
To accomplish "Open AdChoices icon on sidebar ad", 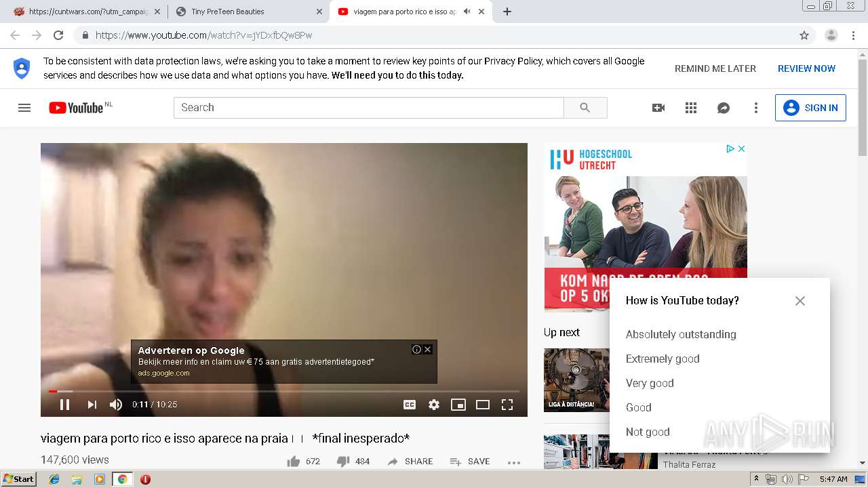I will coord(730,148).
